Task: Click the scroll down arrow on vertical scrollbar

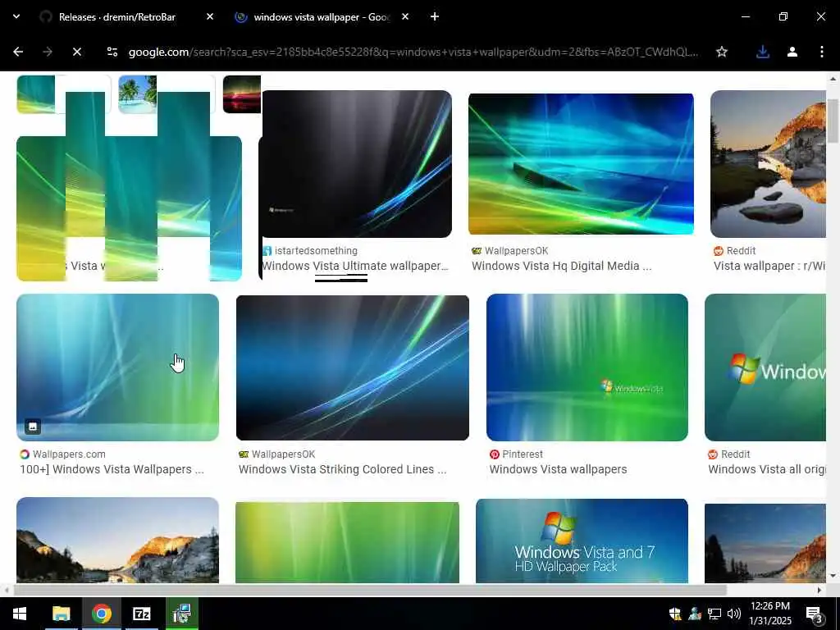Action: pyautogui.click(x=833, y=577)
